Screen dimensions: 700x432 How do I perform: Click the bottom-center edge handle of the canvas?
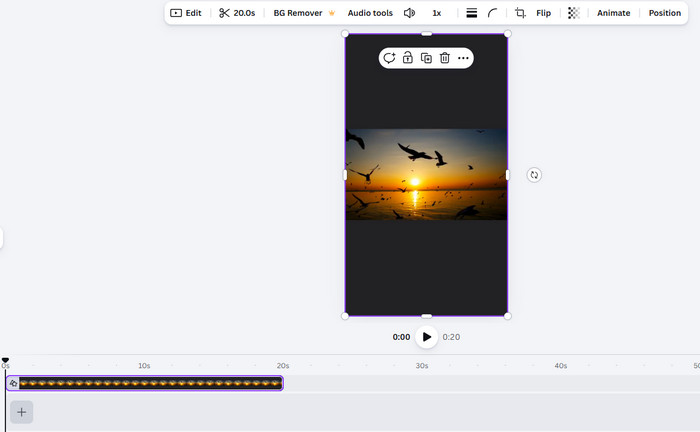426,316
